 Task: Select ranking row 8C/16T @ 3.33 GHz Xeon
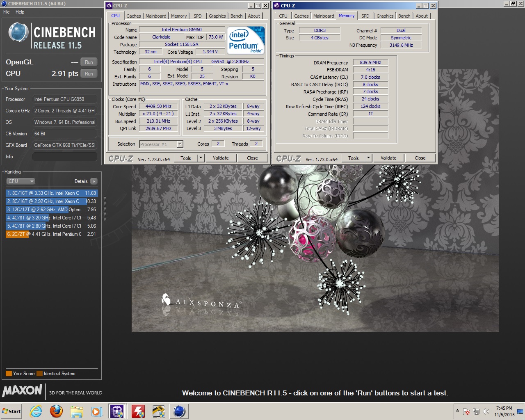(x=52, y=193)
